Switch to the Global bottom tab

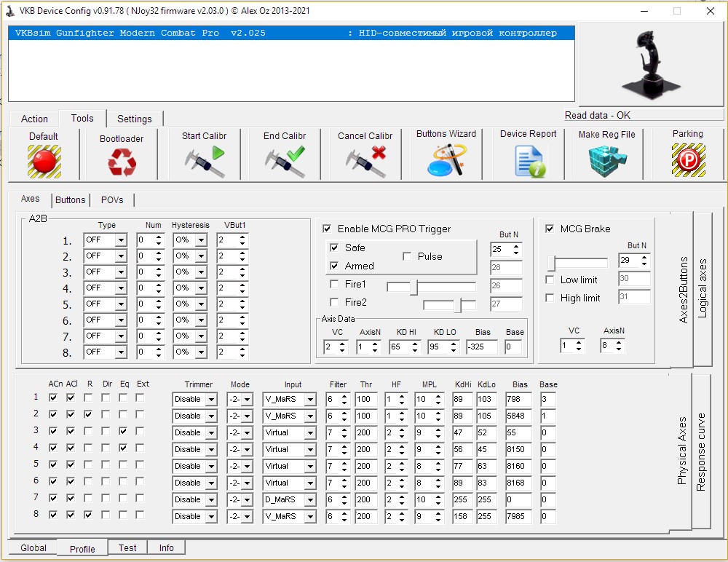coord(33,547)
